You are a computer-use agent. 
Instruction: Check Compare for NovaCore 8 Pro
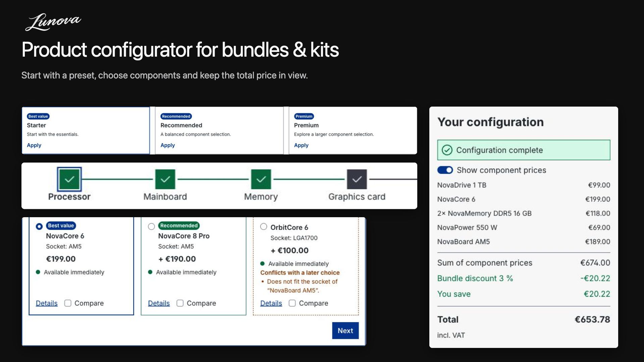click(180, 303)
